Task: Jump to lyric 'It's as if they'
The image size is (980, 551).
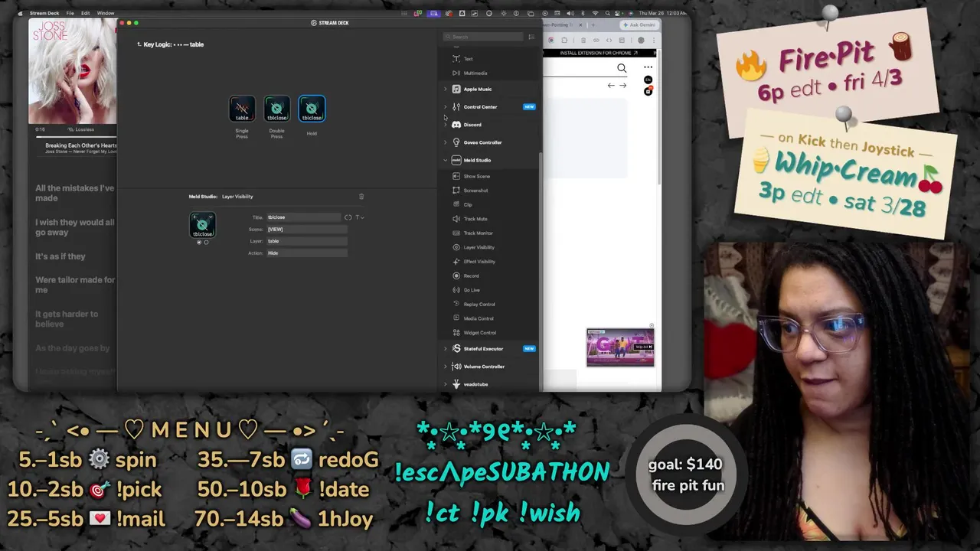Action: 60,256
